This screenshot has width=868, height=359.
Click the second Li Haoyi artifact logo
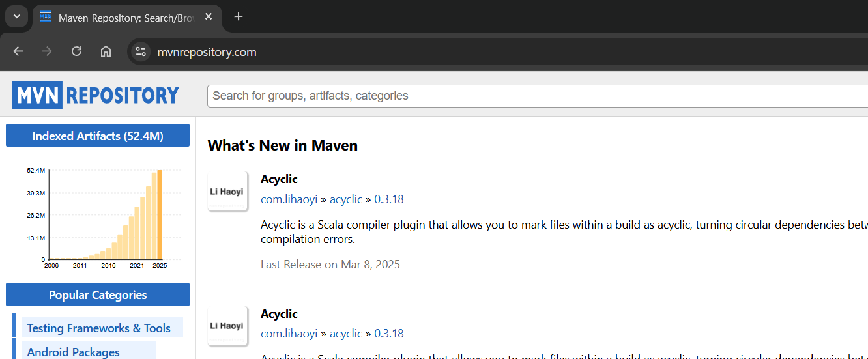coord(227,326)
